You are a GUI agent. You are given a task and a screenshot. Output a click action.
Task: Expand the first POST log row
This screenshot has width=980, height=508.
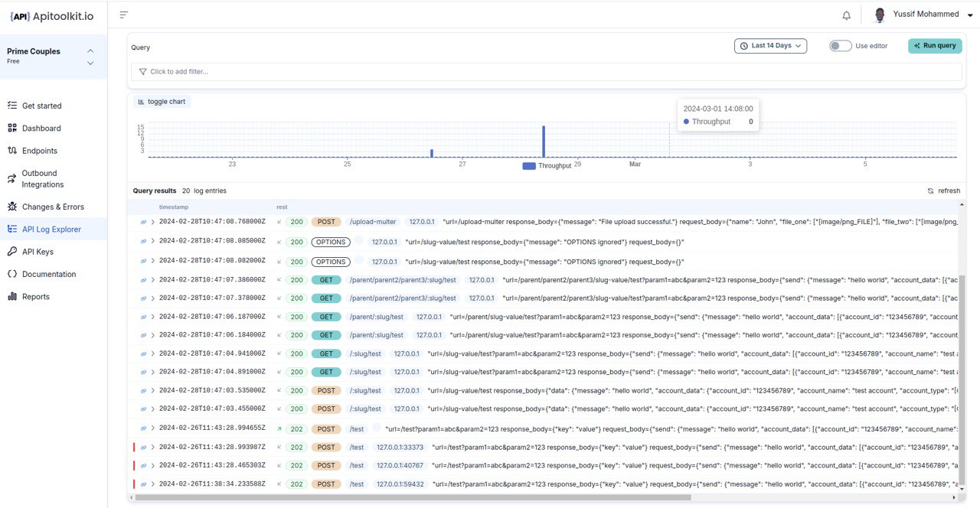point(152,221)
